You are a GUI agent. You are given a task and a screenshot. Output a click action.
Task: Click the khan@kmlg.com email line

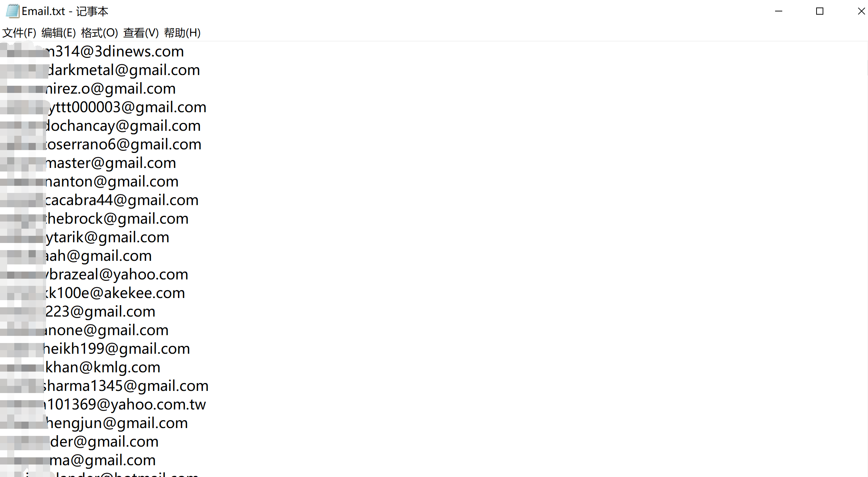point(103,367)
